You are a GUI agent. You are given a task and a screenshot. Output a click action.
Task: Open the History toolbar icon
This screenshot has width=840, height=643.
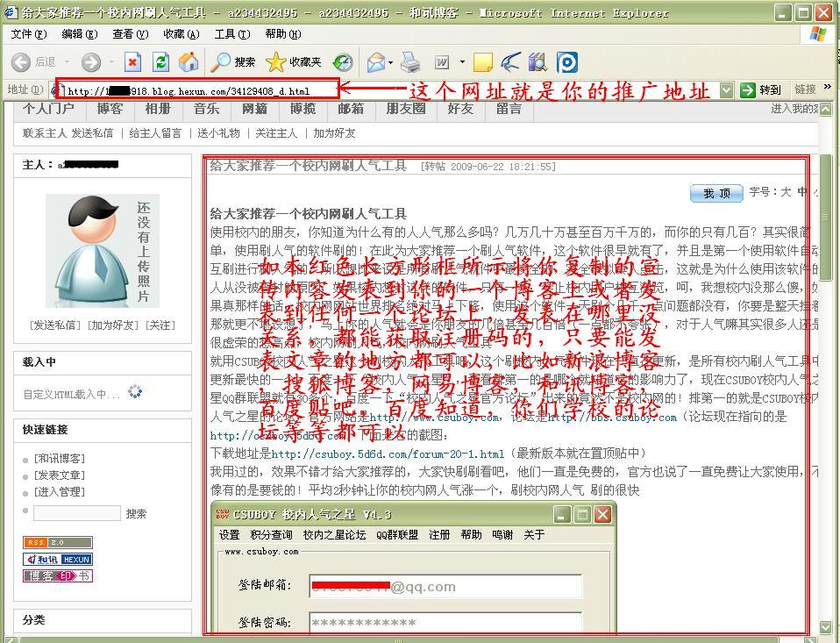[x=343, y=61]
